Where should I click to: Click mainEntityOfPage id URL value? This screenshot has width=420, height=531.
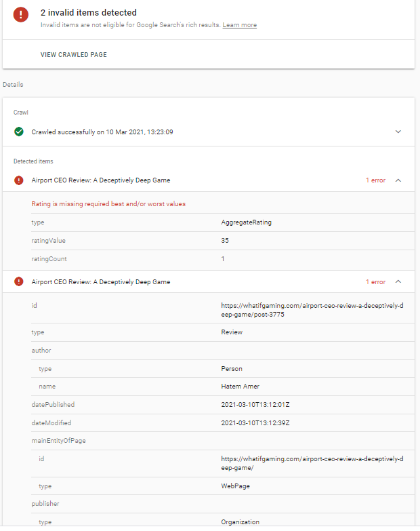pos(312,463)
